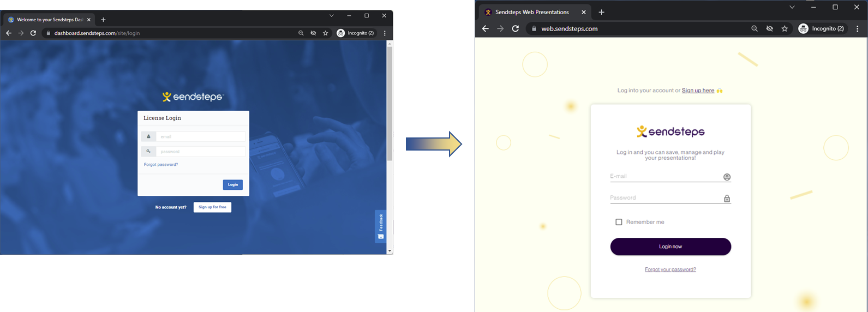This screenshot has height=312, width=868.
Task: Open zoom magnifier in dashboard.sendsteps.com address bar
Action: (301, 33)
